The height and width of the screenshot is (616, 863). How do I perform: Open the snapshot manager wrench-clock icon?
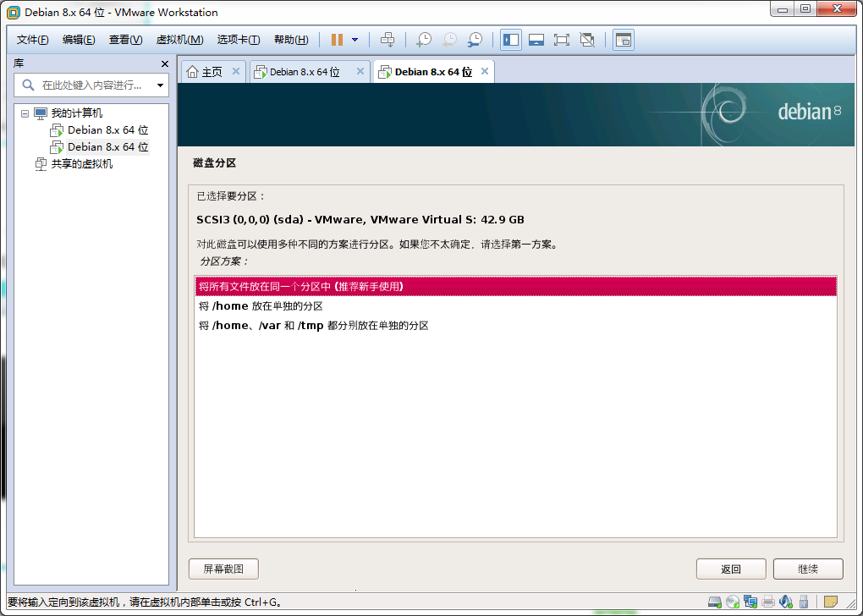[x=475, y=40]
